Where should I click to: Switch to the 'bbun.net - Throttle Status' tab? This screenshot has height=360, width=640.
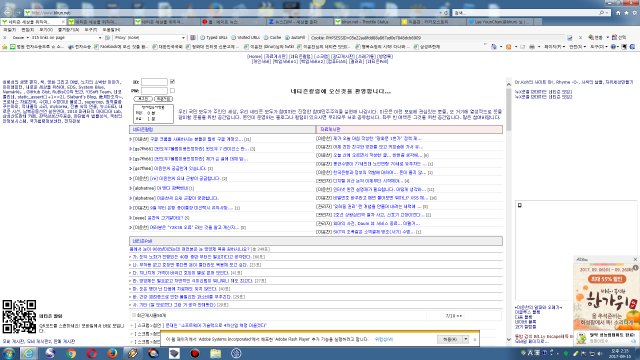[366, 22]
